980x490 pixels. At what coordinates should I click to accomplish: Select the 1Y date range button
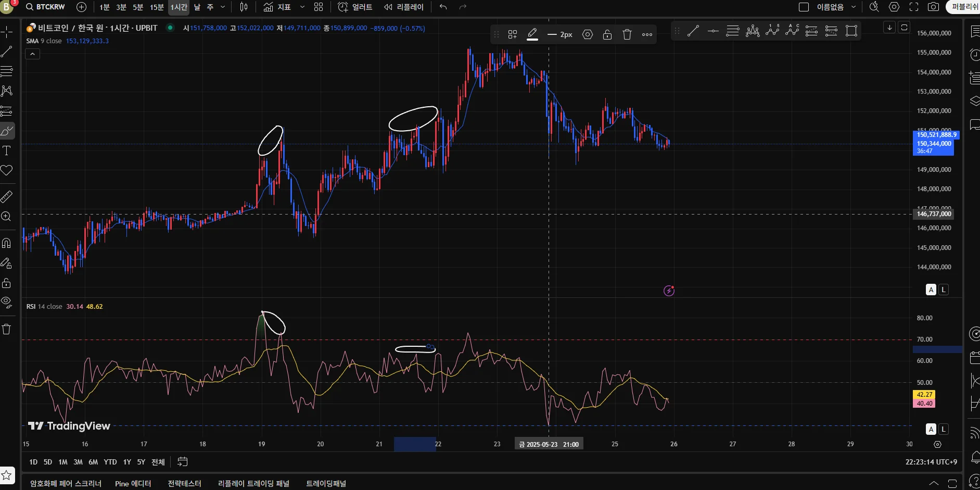127,462
